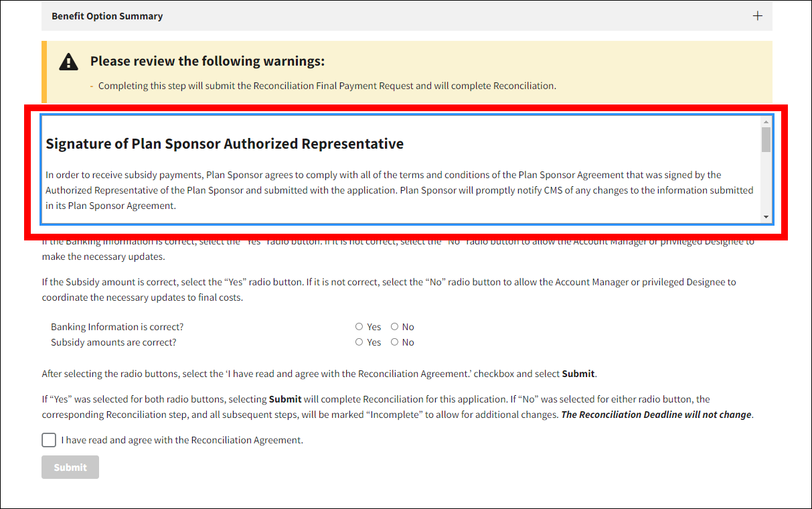Expand Benefit Option Summary with plus icon

coord(757,16)
